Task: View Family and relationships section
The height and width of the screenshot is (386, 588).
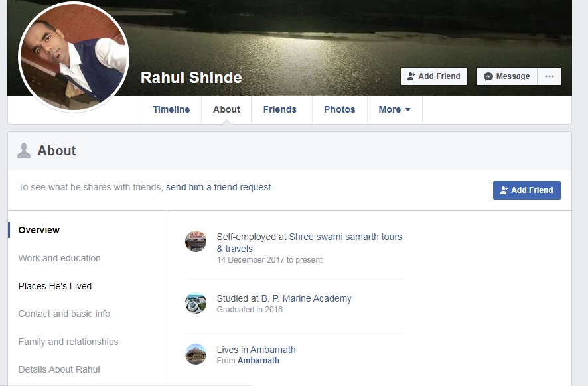Action: coord(68,342)
